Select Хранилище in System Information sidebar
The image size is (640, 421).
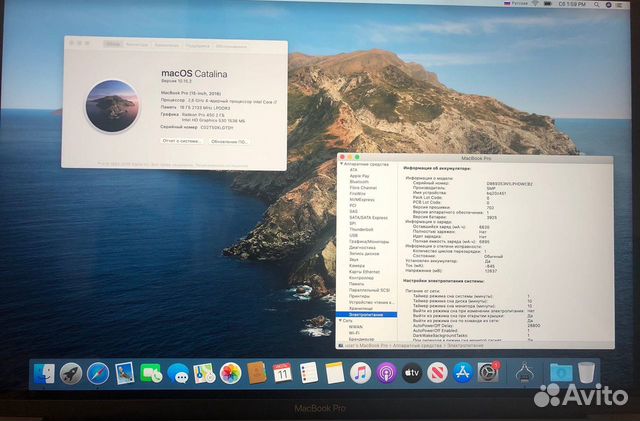pyautogui.click(x=361, y=308)
